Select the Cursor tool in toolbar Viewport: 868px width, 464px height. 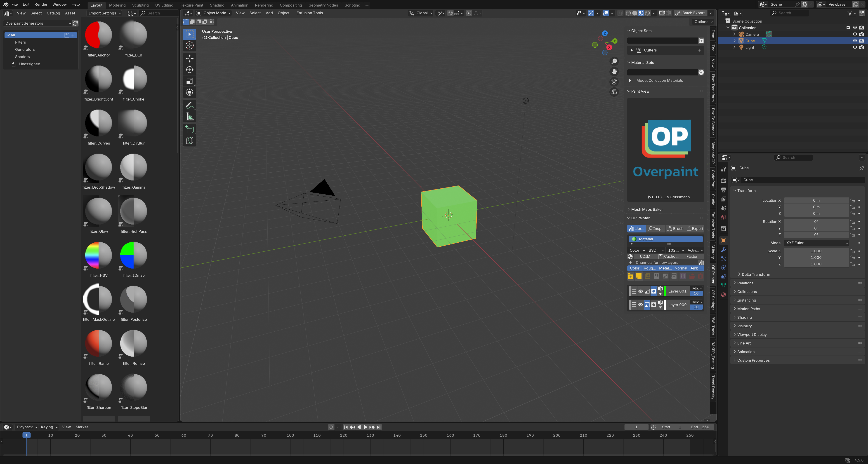pos(189,45)
